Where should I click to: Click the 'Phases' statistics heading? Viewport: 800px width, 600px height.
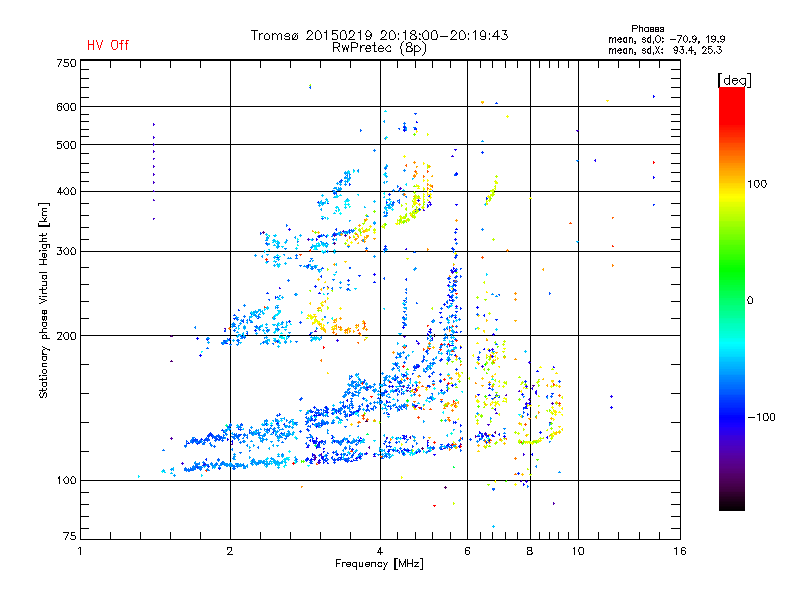coord(647,29)
